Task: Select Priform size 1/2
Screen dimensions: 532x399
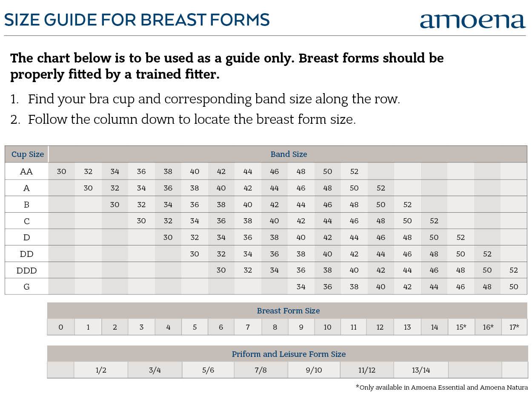Action: (x=101, y=370)
